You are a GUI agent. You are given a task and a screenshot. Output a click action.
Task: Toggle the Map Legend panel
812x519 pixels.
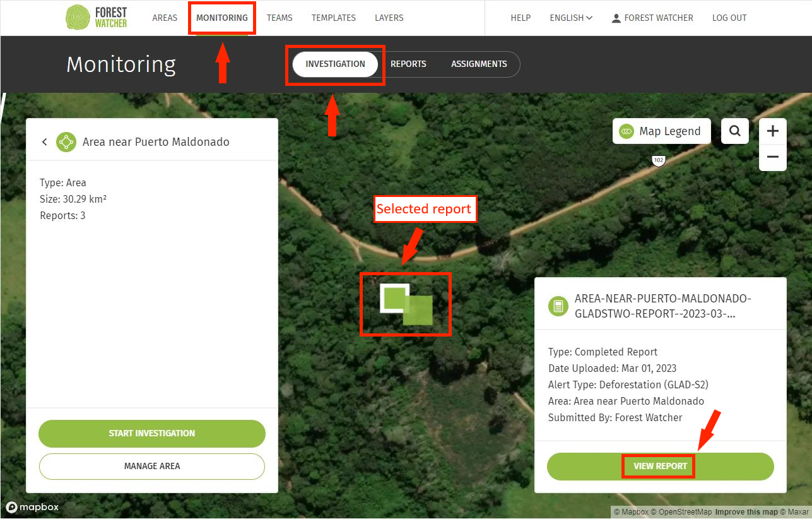click(x=661, y=131)
